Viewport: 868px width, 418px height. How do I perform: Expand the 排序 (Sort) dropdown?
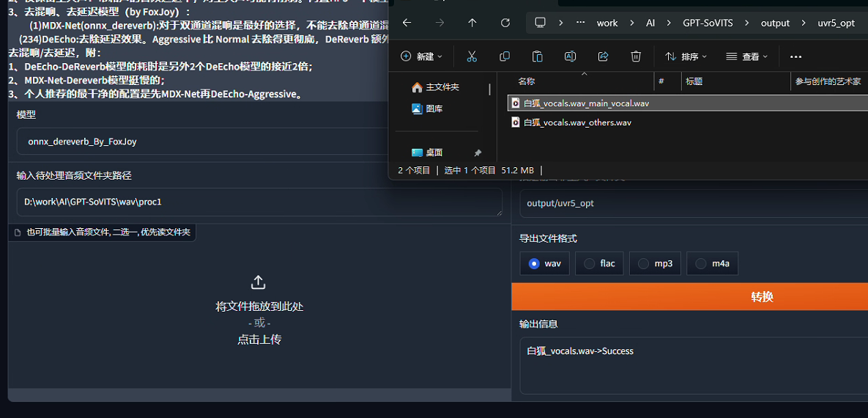tap(686, 56)
